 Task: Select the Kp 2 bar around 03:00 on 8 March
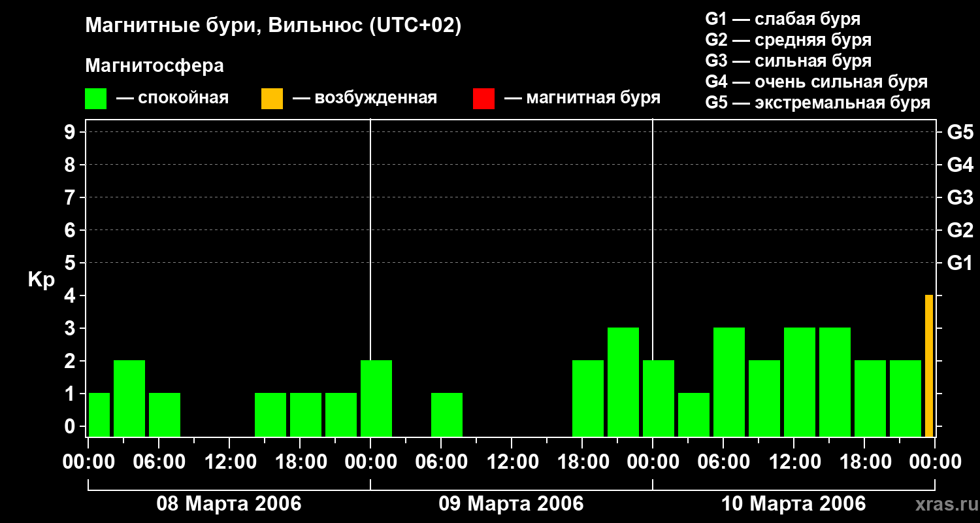coord(129,399)
